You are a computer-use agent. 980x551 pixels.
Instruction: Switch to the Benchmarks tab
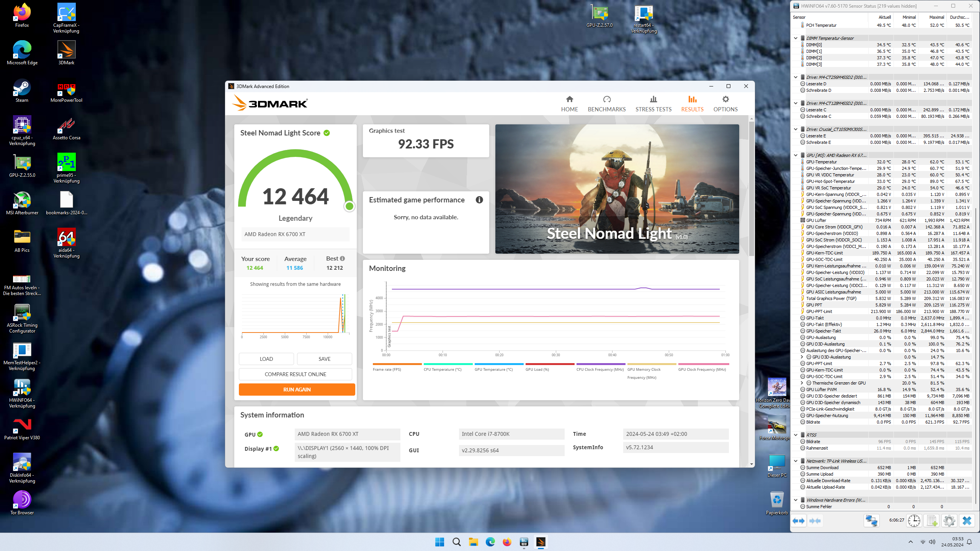606,104
